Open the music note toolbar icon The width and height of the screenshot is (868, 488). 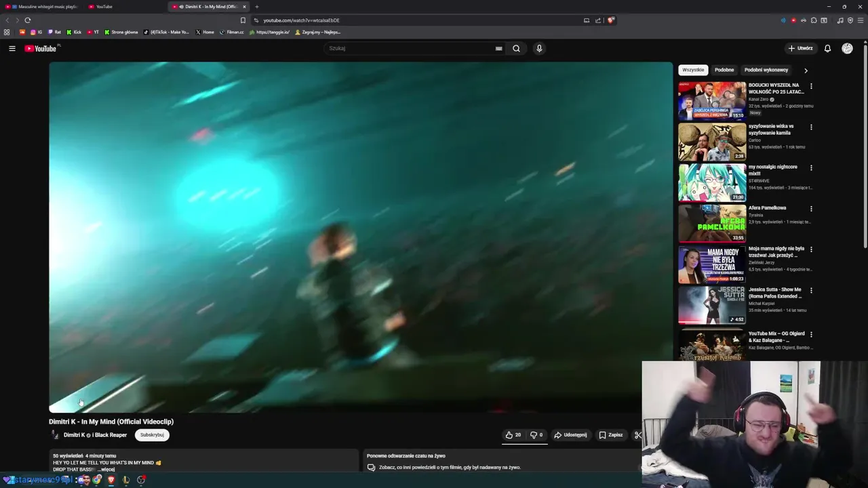(x=840, y=20)
